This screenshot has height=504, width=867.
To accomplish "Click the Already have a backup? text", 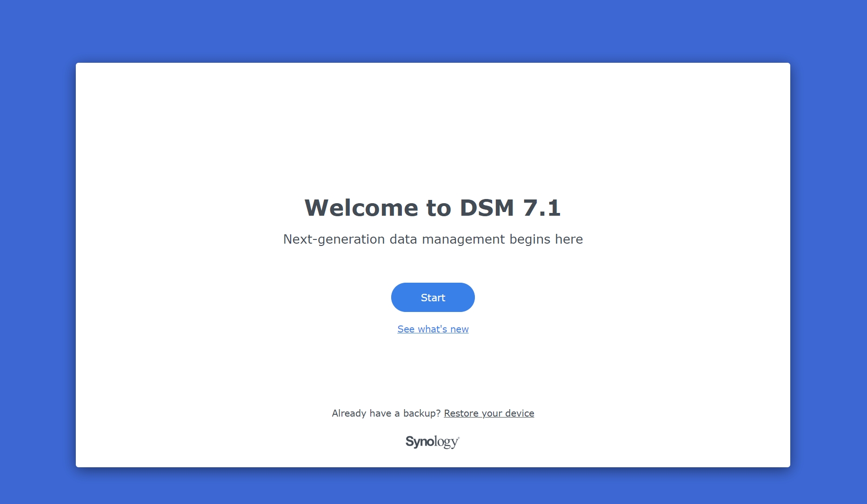I will pos(386,413).
